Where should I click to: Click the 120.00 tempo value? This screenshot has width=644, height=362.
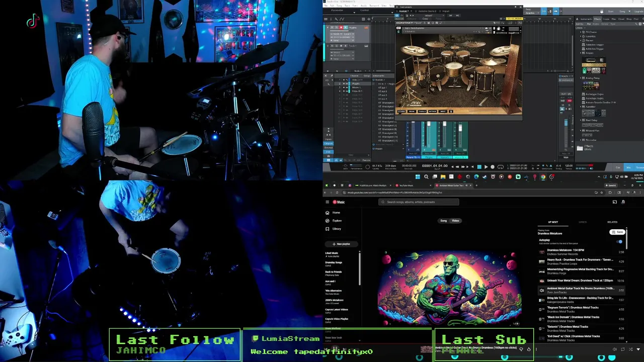[569, 165]
